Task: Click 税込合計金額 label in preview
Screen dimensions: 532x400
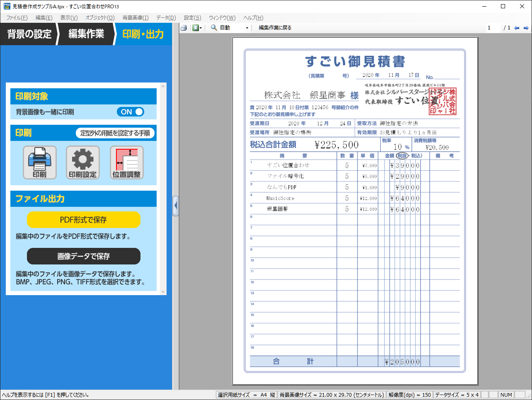Action: tap(273, 145)
